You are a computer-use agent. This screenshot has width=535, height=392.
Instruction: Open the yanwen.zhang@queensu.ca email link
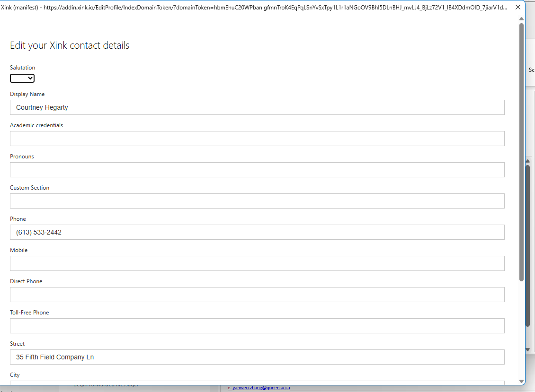261,388
